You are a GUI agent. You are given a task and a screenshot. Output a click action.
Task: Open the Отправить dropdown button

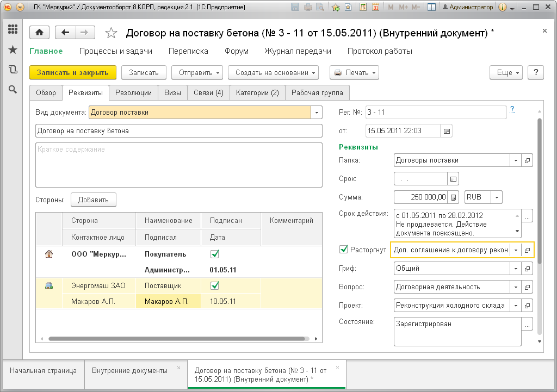coord(197,73)
